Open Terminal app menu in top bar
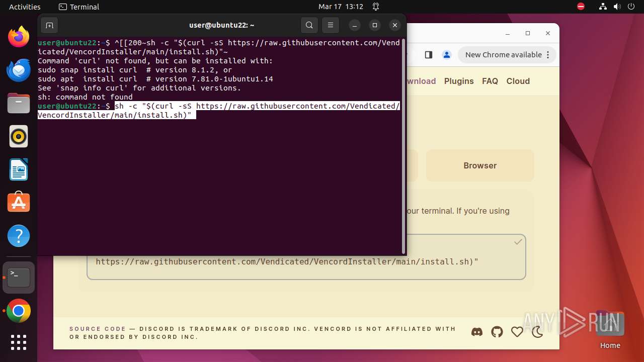The width and height of the screenshot is (644, 362). 79,7
